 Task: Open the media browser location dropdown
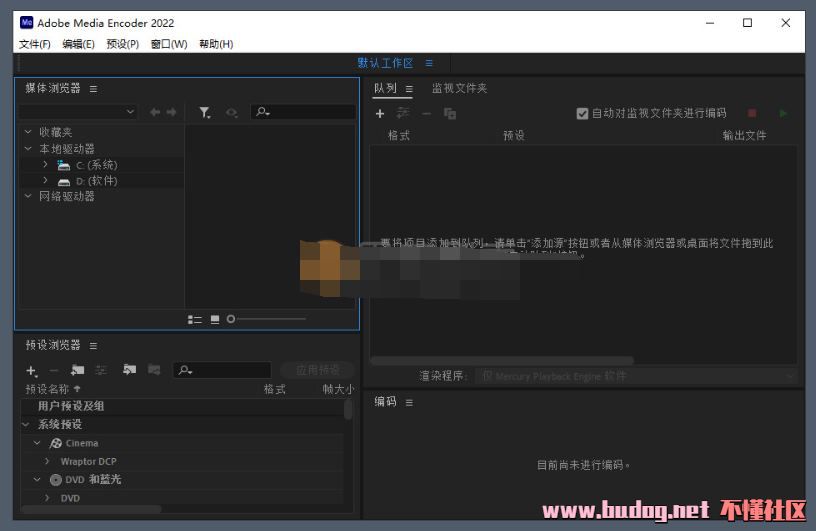78,112
